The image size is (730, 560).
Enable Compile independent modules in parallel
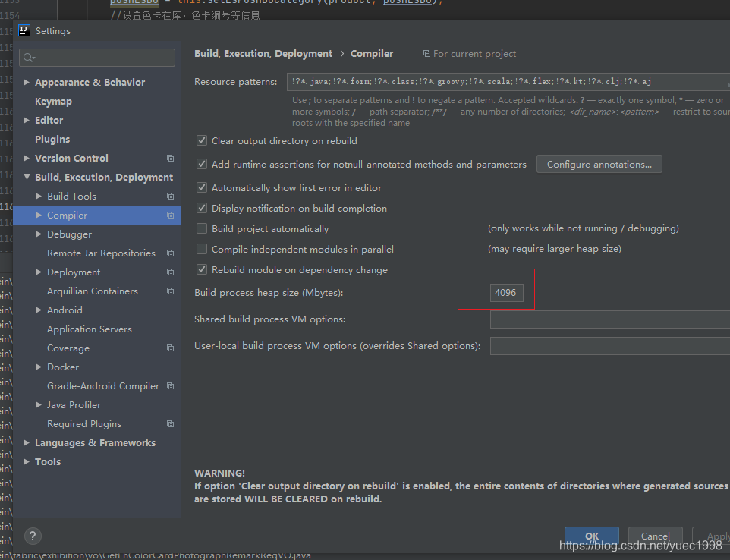tap(202, 248)
